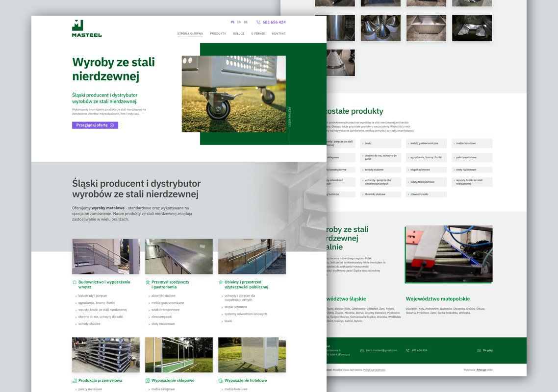
Task: Switch the site language to DE
Action: pos(246,22)
